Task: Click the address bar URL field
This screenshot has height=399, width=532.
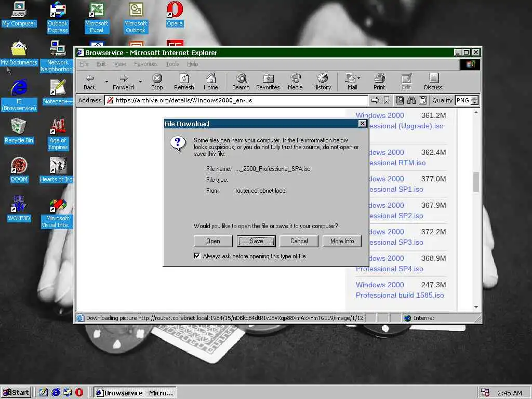Action: [x=236, y=100]
